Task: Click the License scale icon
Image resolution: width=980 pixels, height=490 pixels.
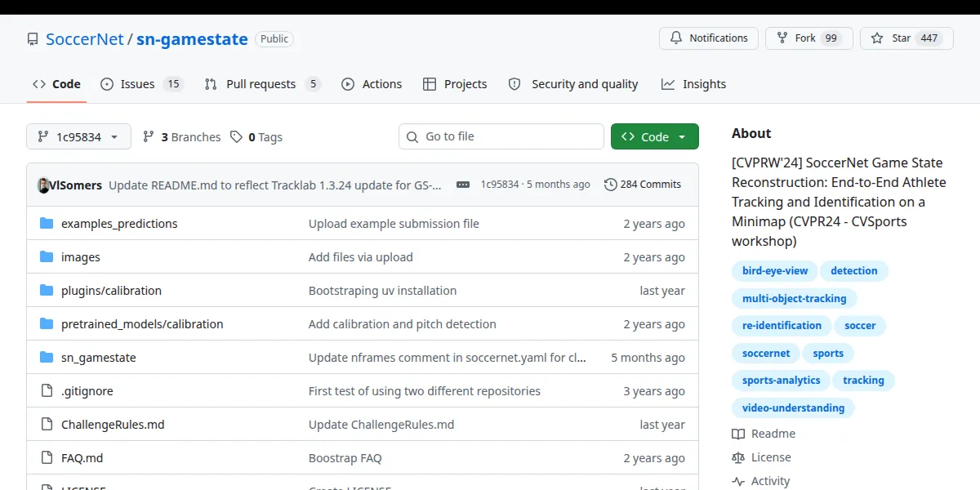Action: [738, 457]
